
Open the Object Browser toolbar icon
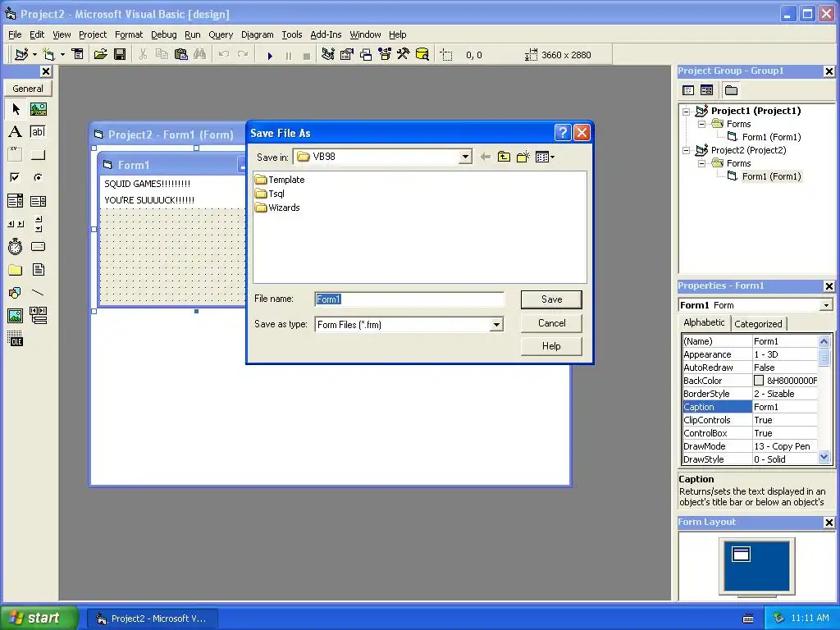click(385, 54)
